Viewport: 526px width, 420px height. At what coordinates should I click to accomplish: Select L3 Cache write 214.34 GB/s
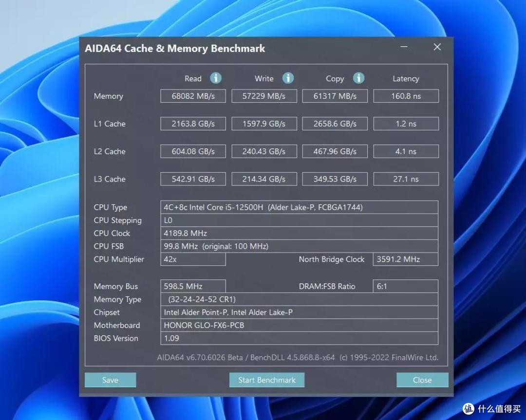click(x=264, y=179)
